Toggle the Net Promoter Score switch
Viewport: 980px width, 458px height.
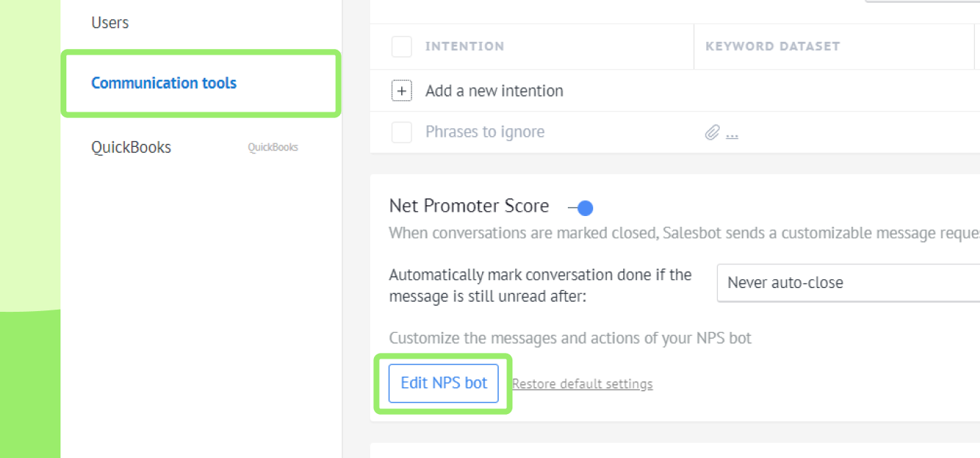[581, 208]
